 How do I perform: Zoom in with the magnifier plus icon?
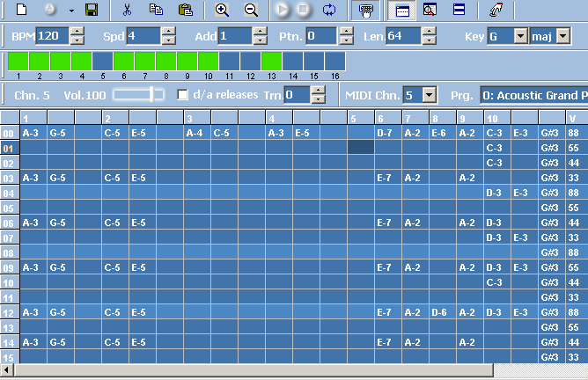(222, 11)
